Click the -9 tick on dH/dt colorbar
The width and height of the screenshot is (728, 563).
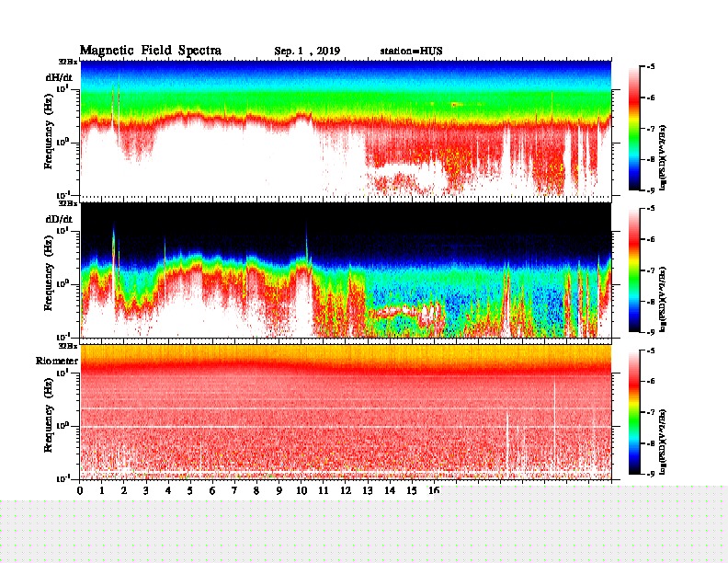[x=651, y=190]
